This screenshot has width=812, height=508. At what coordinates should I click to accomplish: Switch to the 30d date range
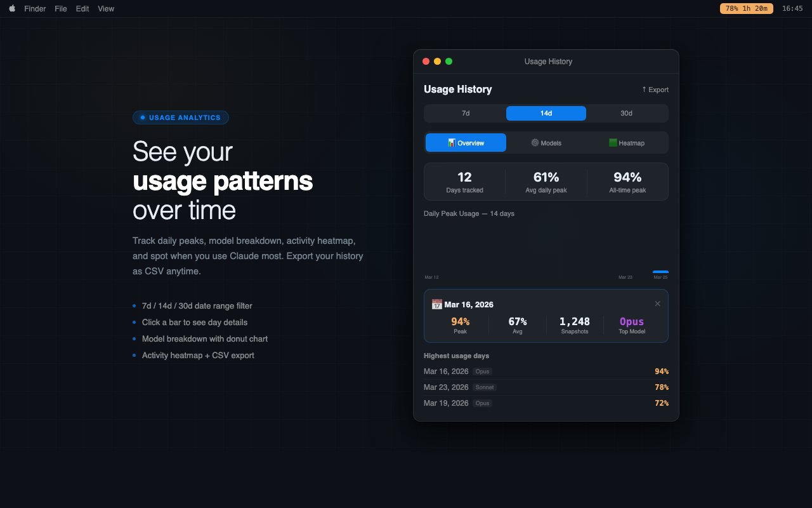[626, 113]
